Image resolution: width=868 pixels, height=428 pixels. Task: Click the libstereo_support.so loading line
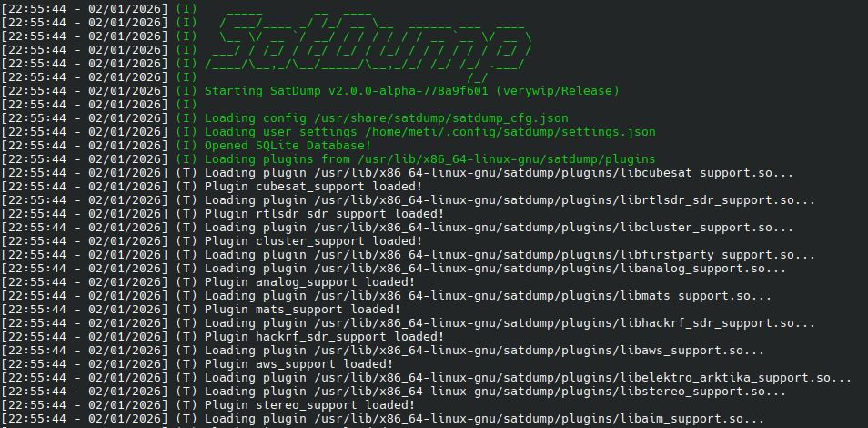coord(394,392)
